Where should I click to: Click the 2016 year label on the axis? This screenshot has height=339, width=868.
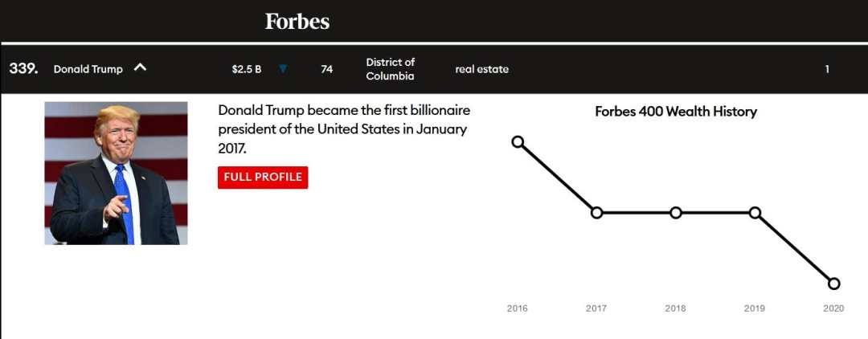(x=518, y=308)
